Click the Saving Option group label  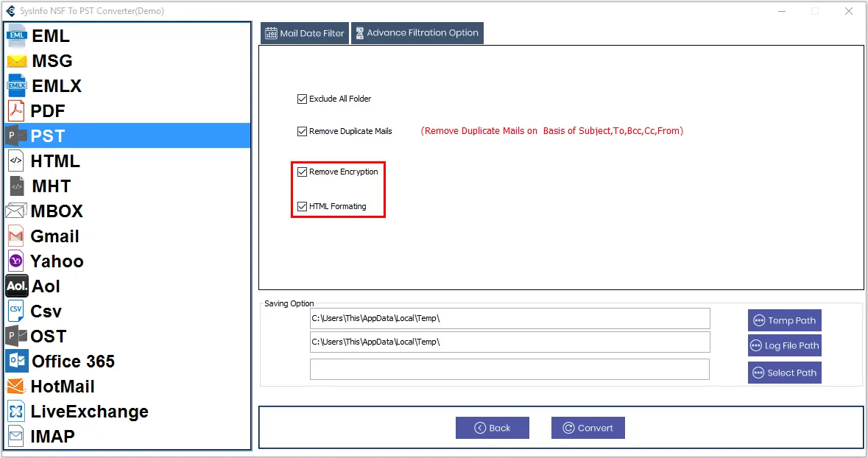pos(289,303)
